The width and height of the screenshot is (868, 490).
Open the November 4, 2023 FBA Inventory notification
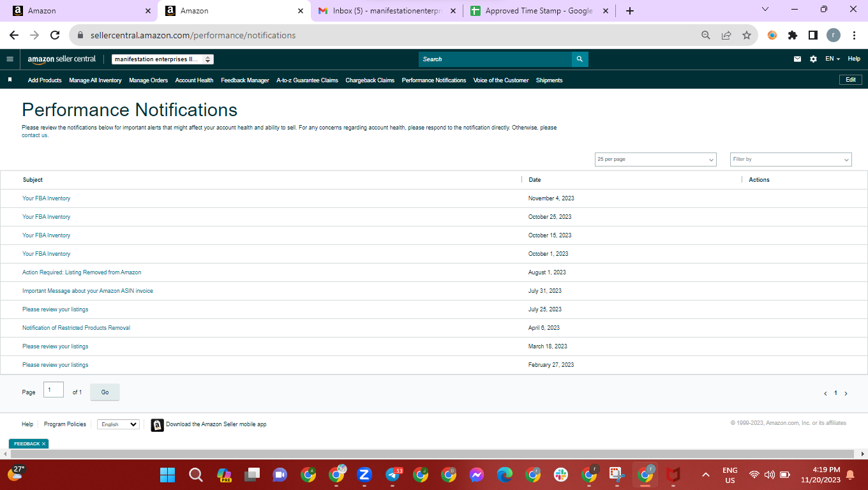47,198
